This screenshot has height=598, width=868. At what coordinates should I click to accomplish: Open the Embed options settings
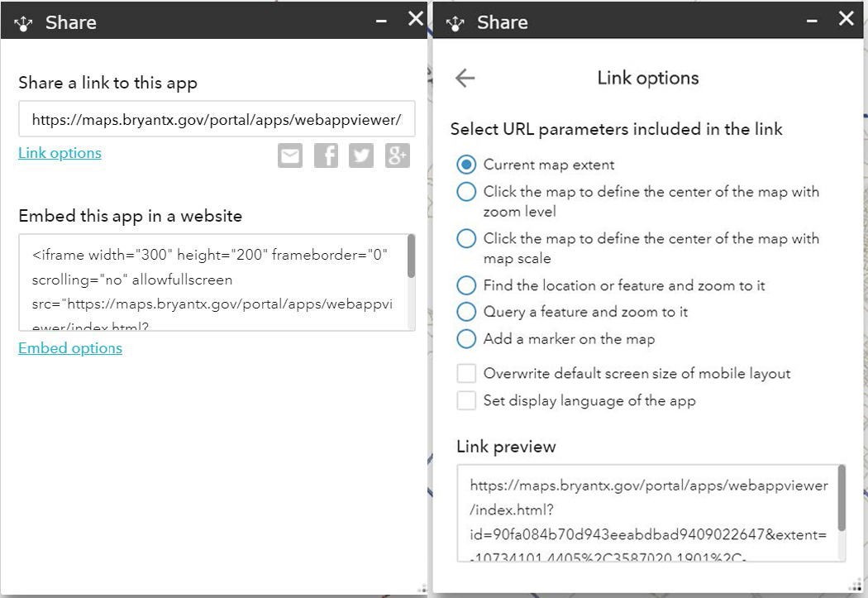(x=69, y=348)
